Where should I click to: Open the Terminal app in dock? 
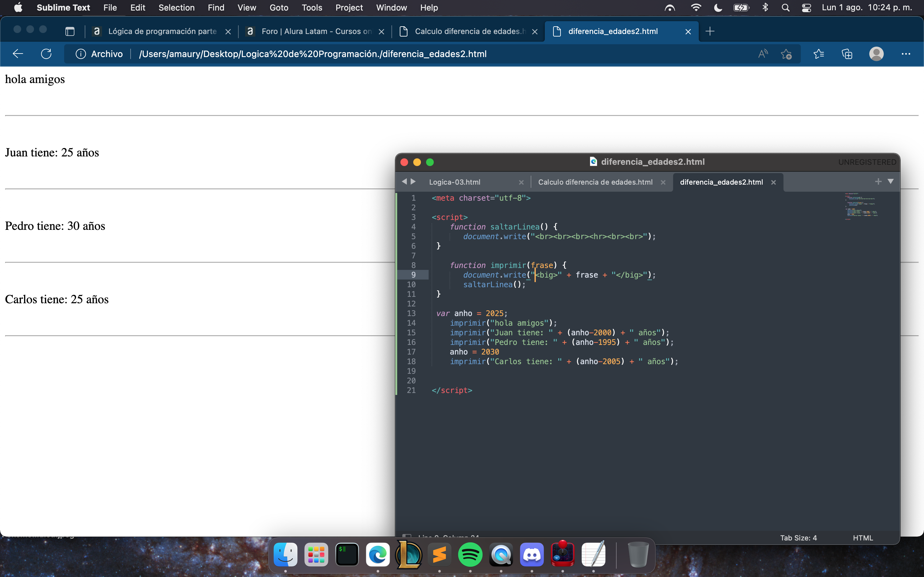point(346,555)
